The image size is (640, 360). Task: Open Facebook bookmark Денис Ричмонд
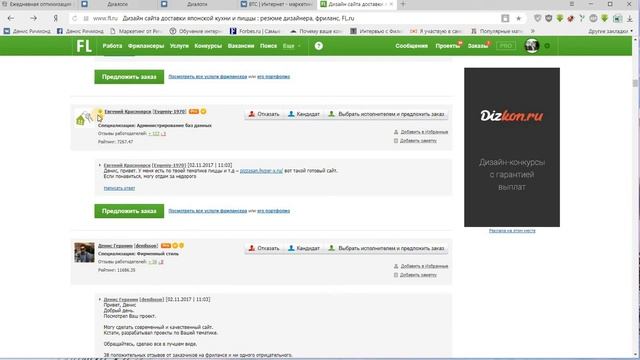[80, 31]
